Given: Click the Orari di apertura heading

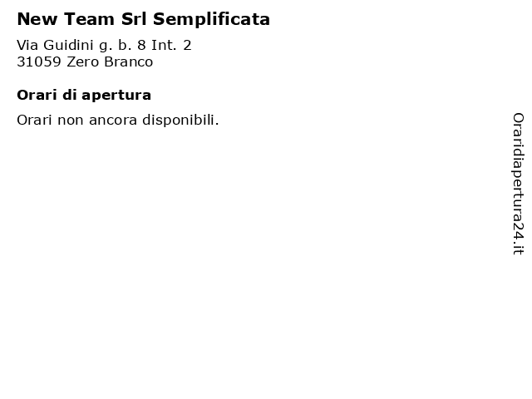Looking at the screenshot, I should (84, 96).
